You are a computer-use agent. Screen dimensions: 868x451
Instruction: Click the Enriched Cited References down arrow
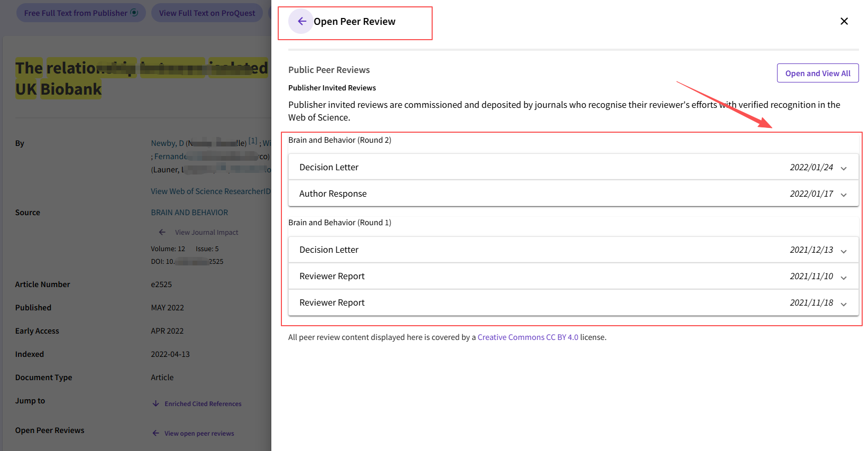click(156, 403)
